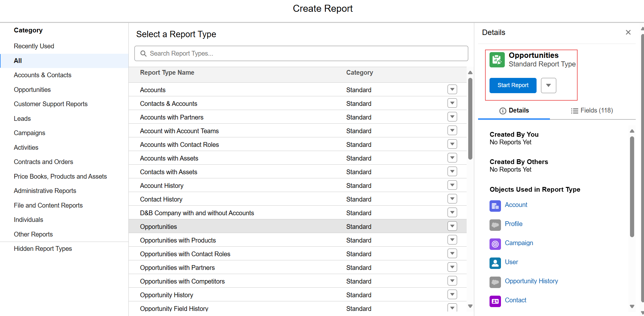
Task: Switch to the Details tab
Action: coord(514,111)
